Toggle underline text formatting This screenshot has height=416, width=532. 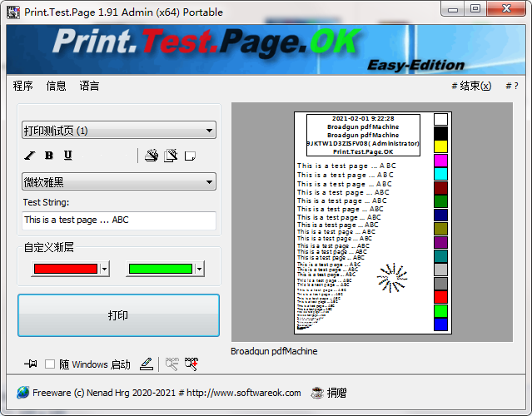tap(67, 156)
